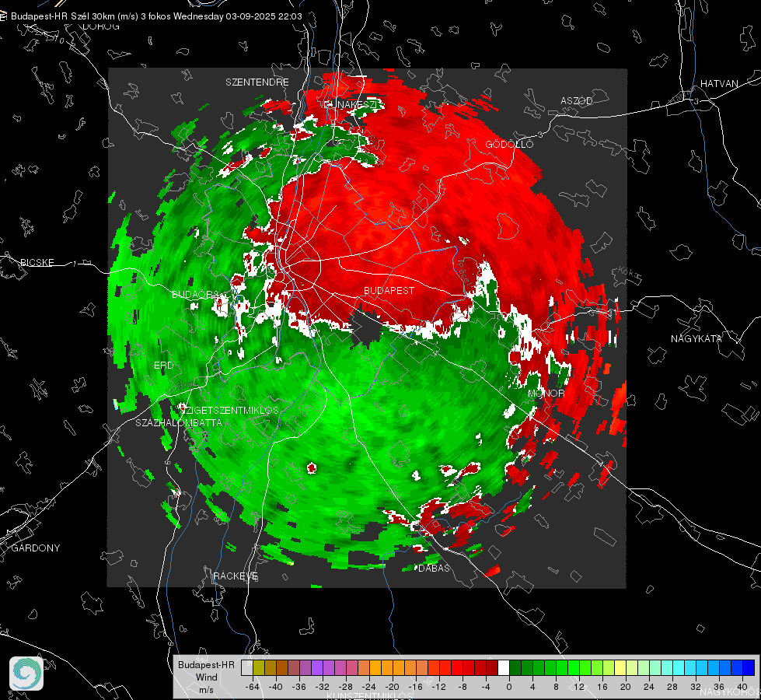The width and height of the screenshot is (761, 700).
Task: Click the SZENTENDRE label on the map
Action: [x=257, y=82]
